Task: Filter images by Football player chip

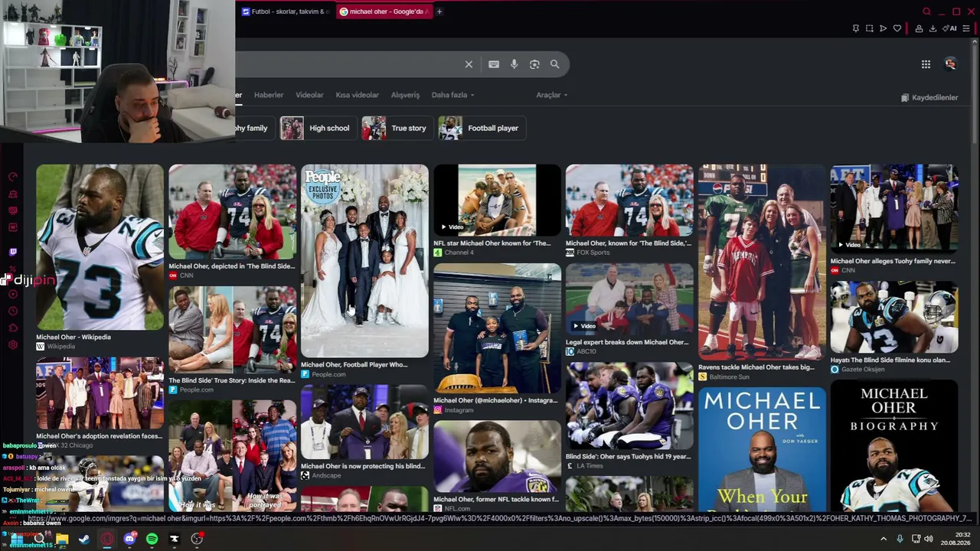Action: 481,128
